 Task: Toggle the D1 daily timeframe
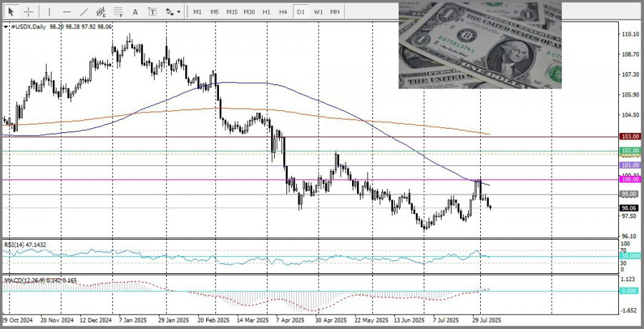coord(301,12)
